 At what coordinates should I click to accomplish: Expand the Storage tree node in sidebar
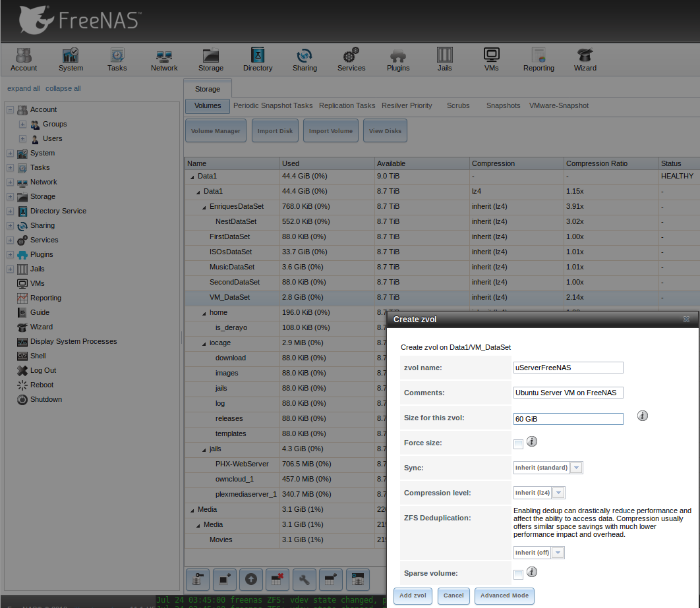(x=11, y=196)
